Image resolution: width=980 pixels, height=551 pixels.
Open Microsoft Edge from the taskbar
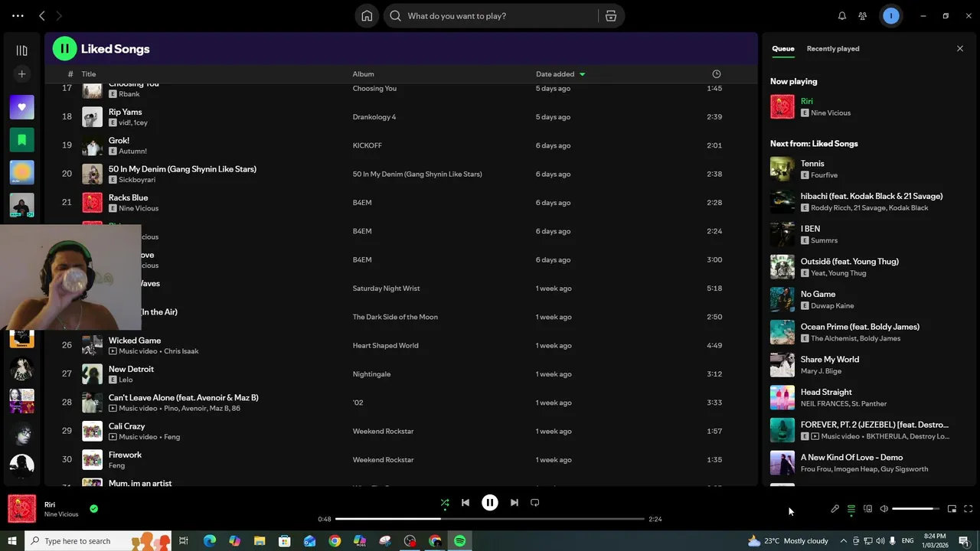(209, 541)
